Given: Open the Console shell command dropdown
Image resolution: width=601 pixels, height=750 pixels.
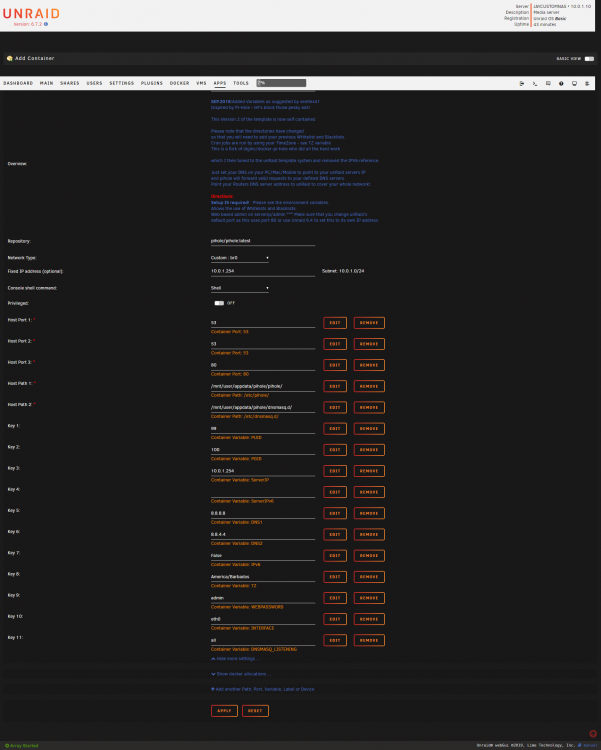Looking at the screenshot, I should coord(240,288).
